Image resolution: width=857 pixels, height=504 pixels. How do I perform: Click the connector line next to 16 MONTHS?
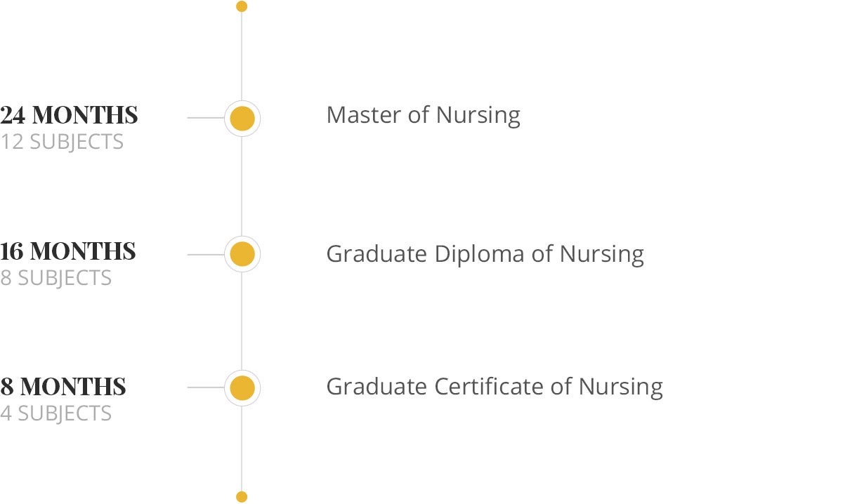tap(206, 254)
